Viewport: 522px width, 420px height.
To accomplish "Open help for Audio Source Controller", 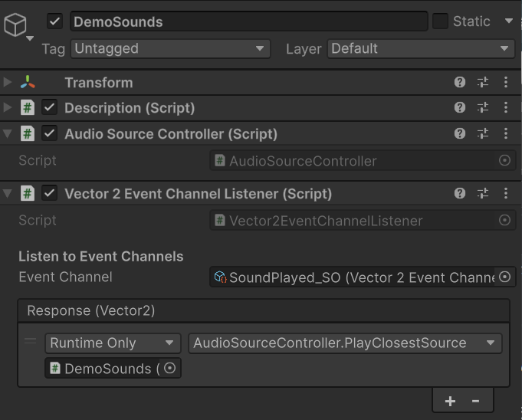I will point(460,134).
